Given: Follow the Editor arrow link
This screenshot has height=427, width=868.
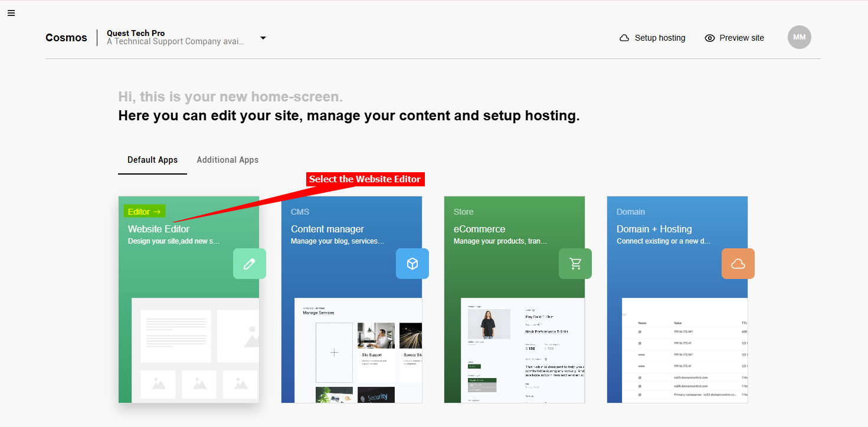Looking at the screenshot, I should point(145,212).
